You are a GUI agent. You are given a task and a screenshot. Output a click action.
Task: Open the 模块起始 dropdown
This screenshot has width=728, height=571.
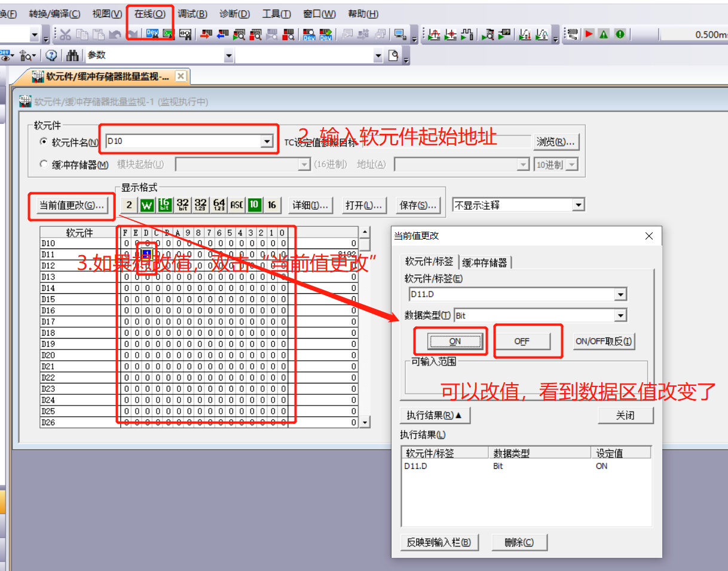(304, 164)
